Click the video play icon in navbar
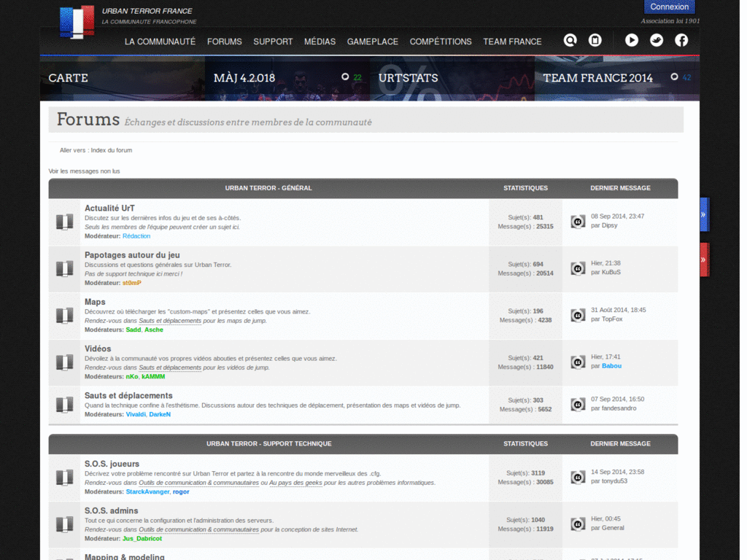Image resolution: width=747 pixels, height=560 pixels. point(632,41)
